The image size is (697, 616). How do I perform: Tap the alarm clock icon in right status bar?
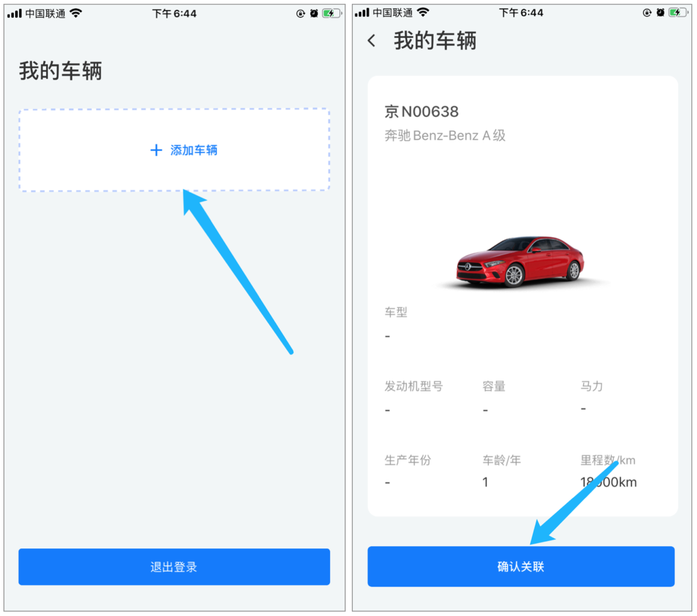(x=661, y=12)
